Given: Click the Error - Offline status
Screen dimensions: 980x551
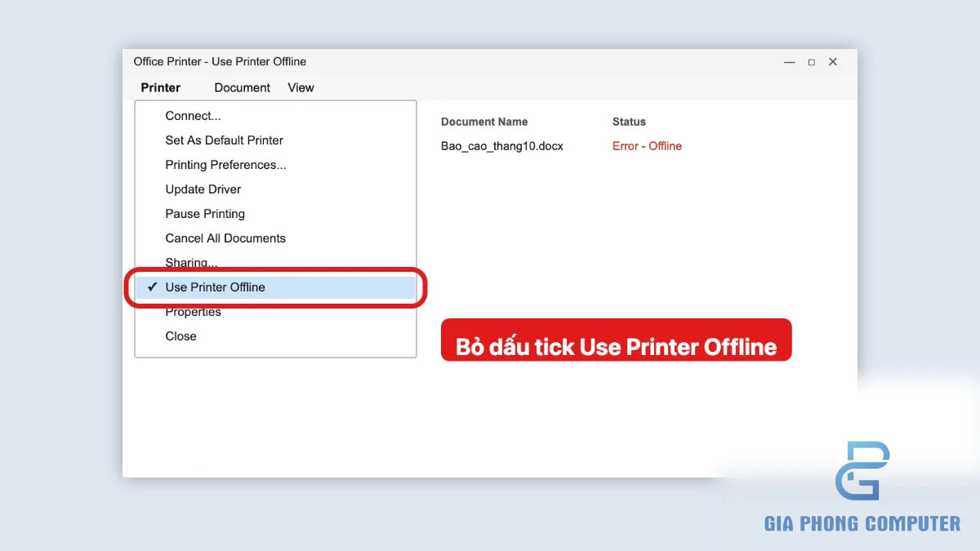Looking at the screenshot, I should coord(647,146).
